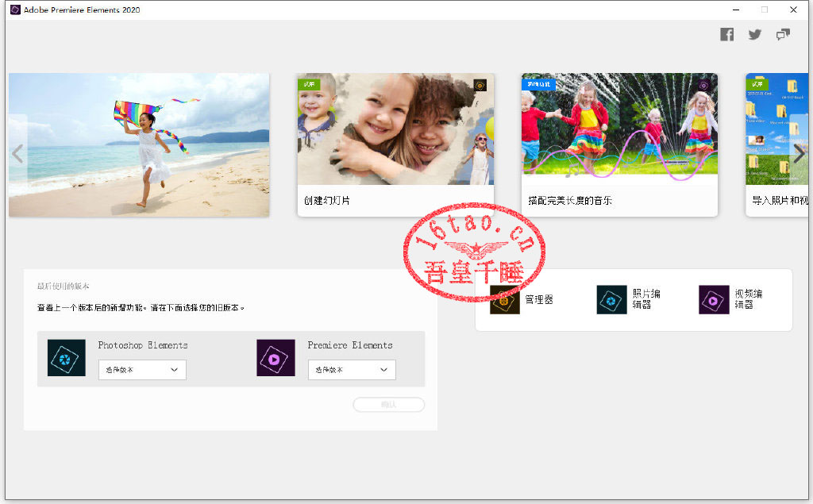This screenshot has height=504, width=813.
Task: Click the green 试用 badge on slideshow card
Action: pyautogui.click(x=309, y=84)
